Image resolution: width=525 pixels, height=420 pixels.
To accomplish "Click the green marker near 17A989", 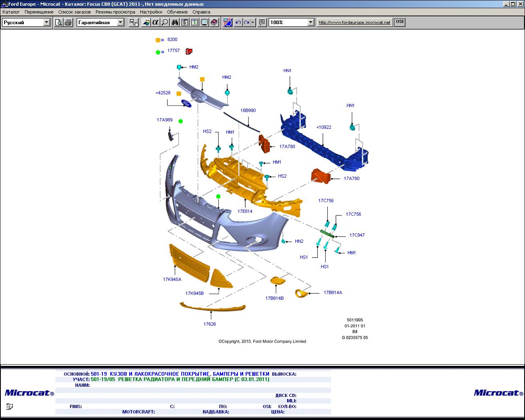I will pos(180,121).
